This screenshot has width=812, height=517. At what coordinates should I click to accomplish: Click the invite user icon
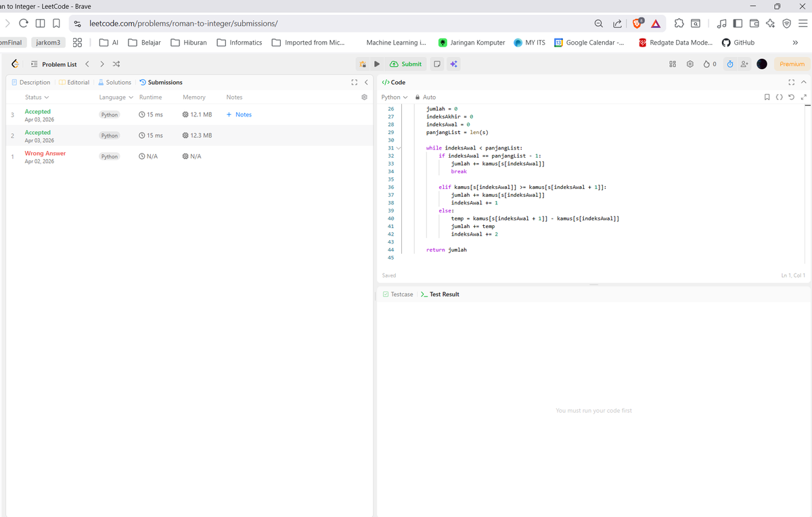click(x=745, y=64)
